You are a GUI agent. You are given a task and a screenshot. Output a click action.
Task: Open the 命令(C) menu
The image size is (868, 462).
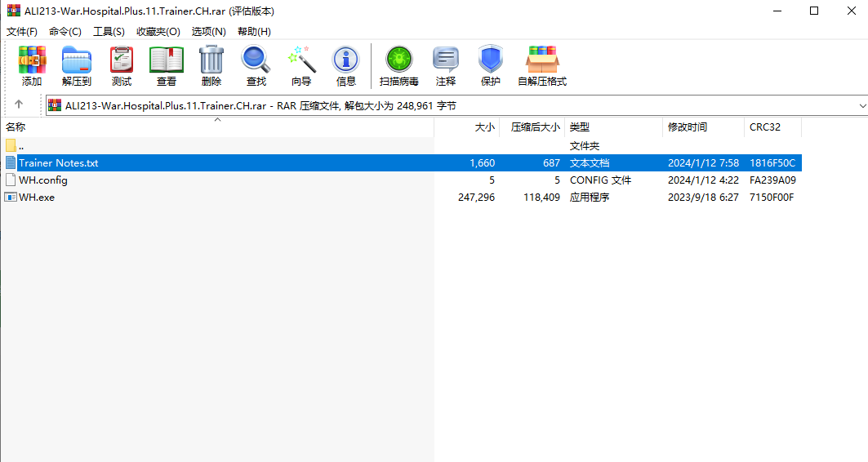65,32
